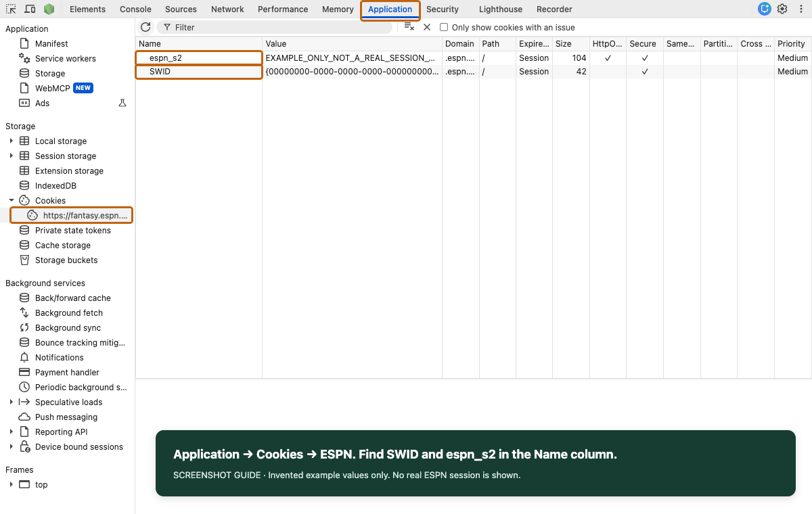Click the Ads experiment flask icon
This screenshot has width=812, height=514.
122,103
